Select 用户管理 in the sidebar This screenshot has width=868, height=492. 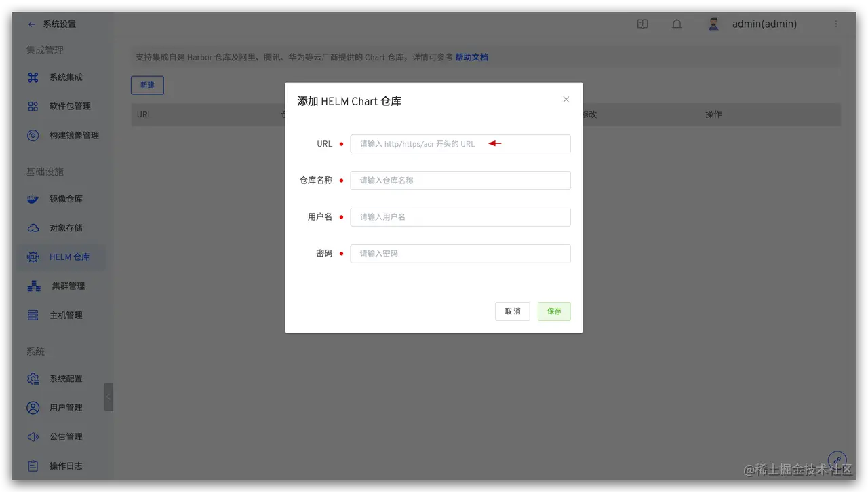click(x=66, y=408)
